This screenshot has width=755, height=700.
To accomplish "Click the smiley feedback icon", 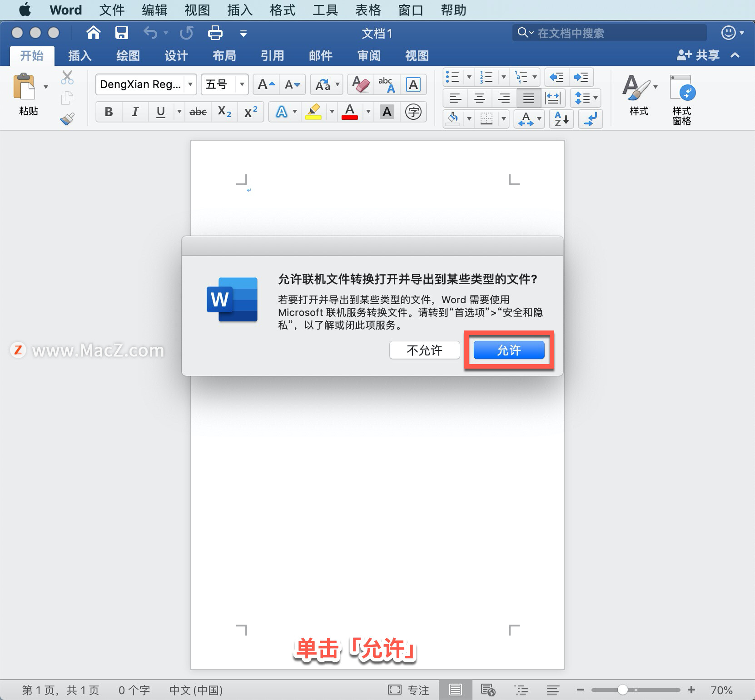I will (728, 33).
